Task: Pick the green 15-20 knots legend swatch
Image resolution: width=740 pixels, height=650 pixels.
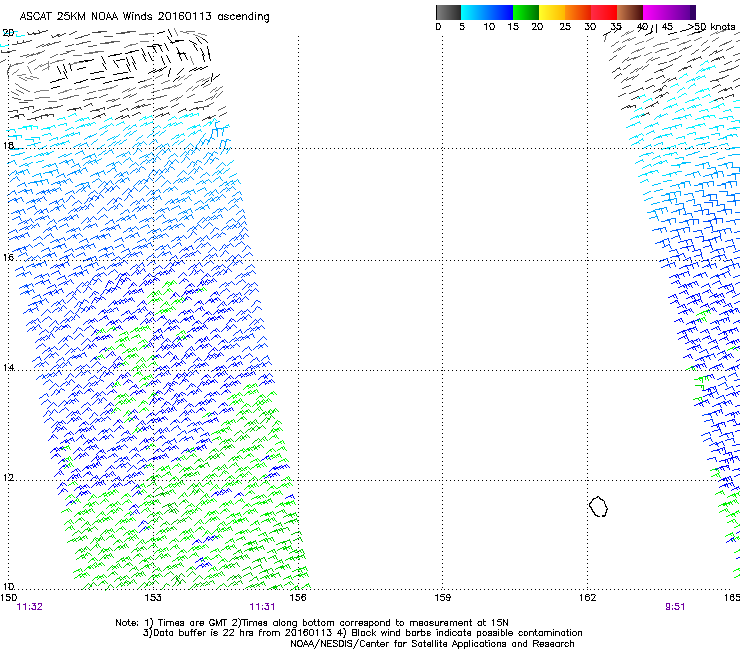Action: tap(526, 12)
